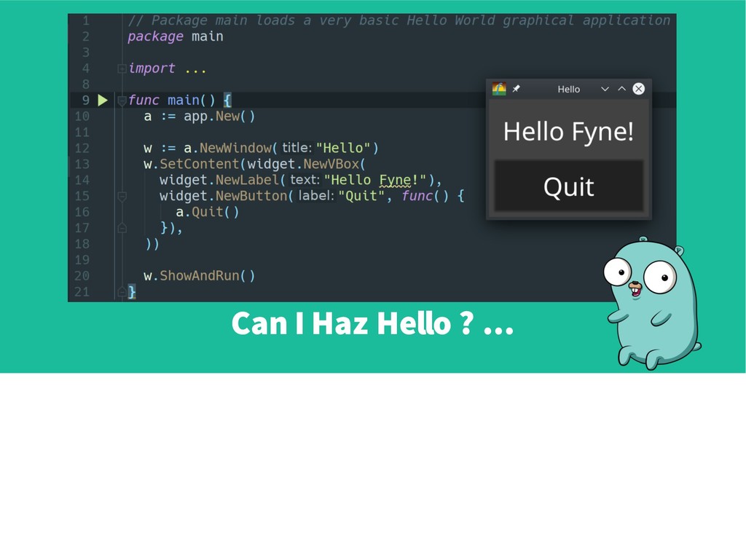The image size is (746, 560).
Task: Click the Can I Haz Hello caption
Action: tap(372, 323)
